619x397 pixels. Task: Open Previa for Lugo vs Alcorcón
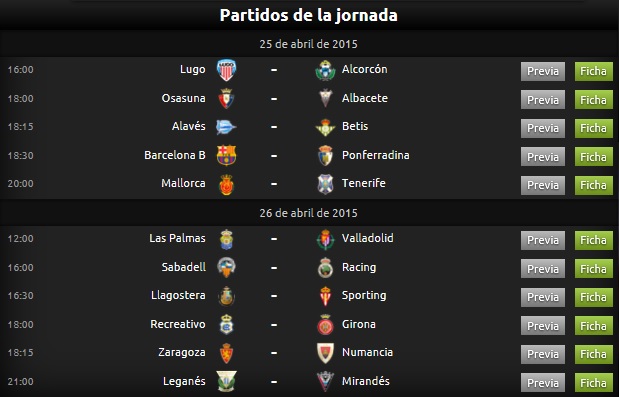pos(543,71)
